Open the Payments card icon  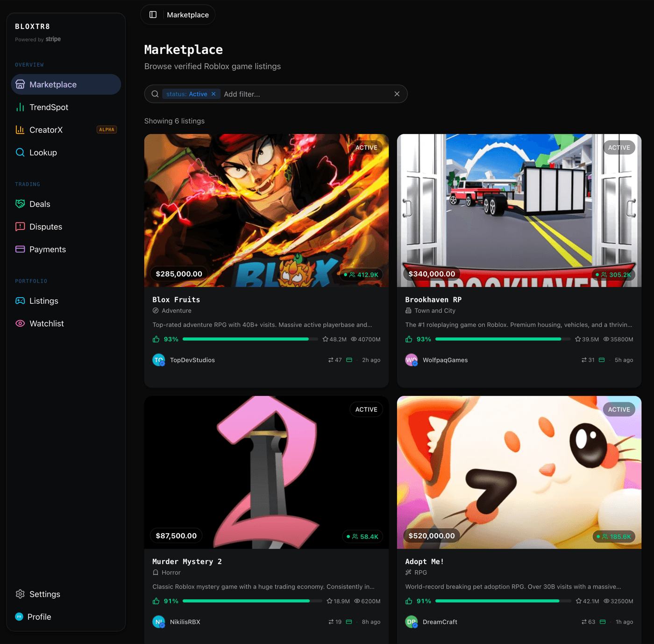pos(20,249)
